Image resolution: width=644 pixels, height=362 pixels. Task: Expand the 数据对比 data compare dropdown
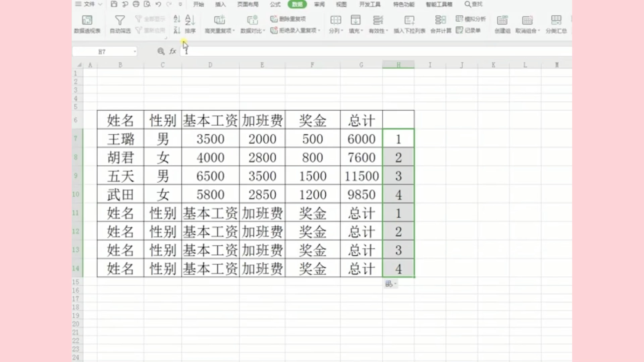coord(264,31)
